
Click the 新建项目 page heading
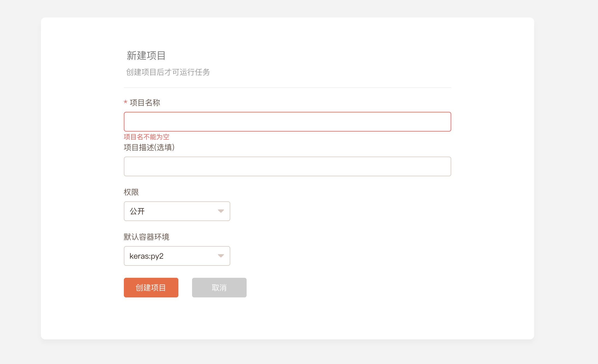[146, 56]
